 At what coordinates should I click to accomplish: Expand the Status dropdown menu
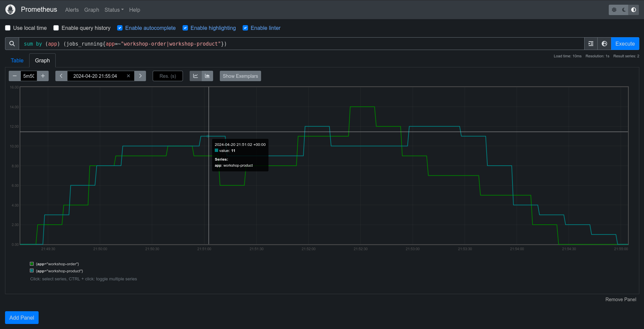pyautogui.click(x=114, y=10)
